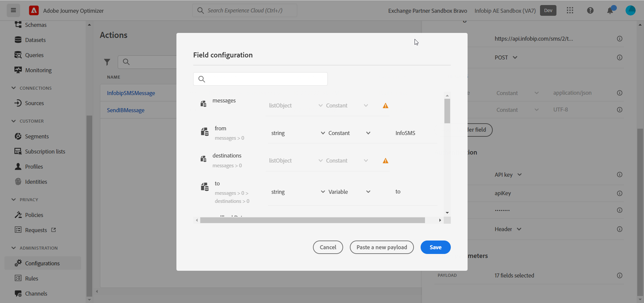The height and width of the screenshot is (303, 644).
Task: Open Variable dropdown for the 'to' field
Action: [349, 192]
